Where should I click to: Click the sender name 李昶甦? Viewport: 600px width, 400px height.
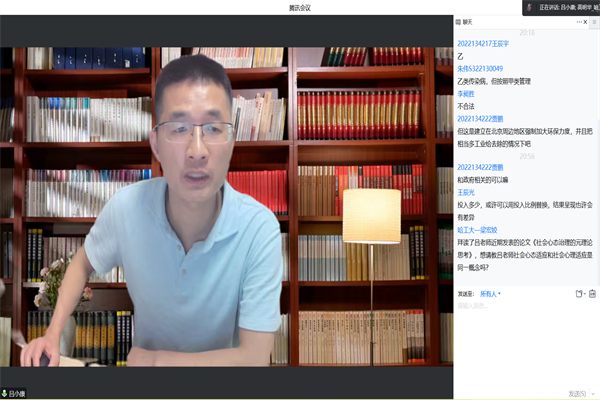467,93
